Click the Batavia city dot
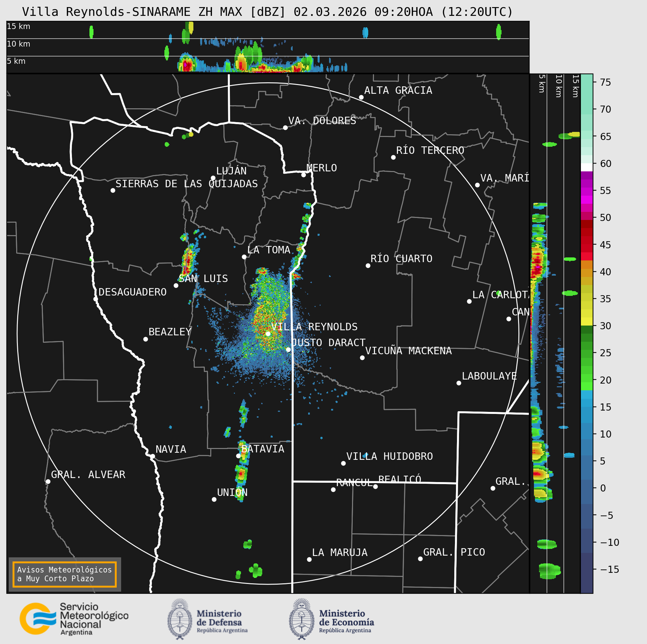Screen dimensions: 647x644 pyautogui.click(x=238, y=456)
